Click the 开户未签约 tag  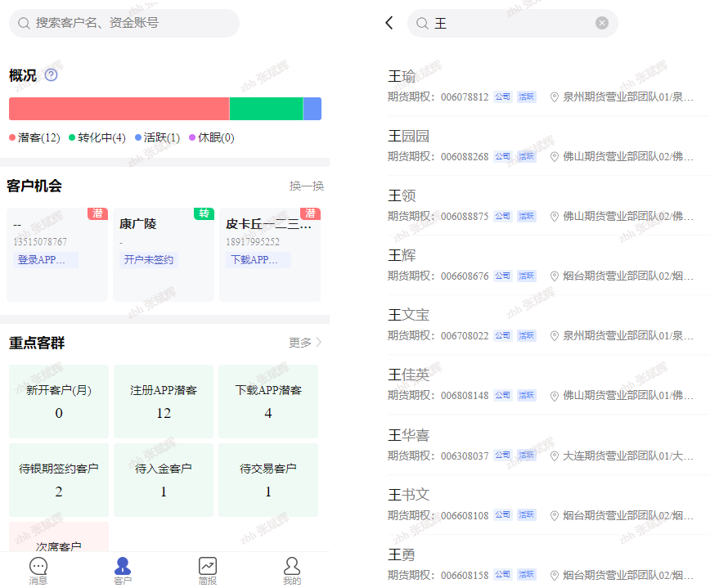point(149,260)
